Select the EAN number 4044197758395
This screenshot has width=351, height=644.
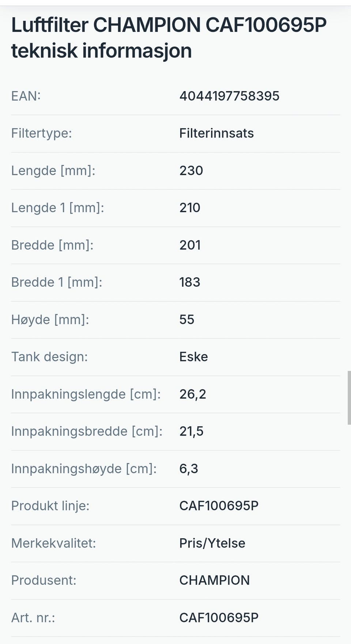(x=229, y=96)
